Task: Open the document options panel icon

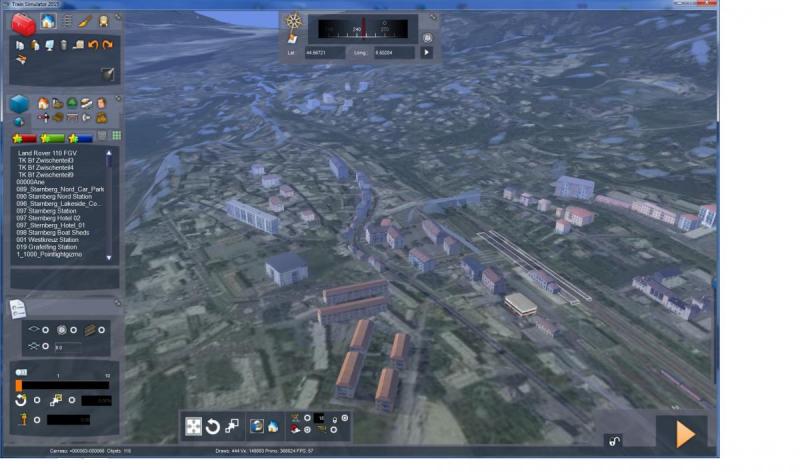Action: pyautogui.click(x=17, y=309)
